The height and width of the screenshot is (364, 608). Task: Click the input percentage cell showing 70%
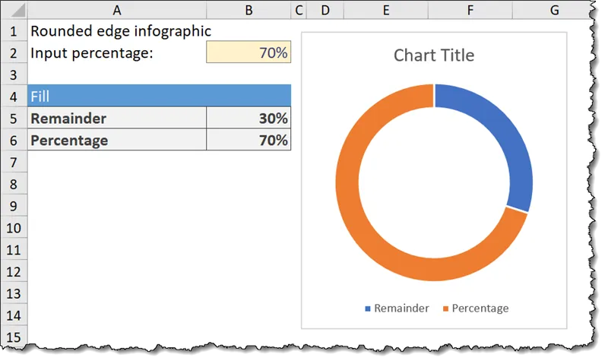pos(249,52)
